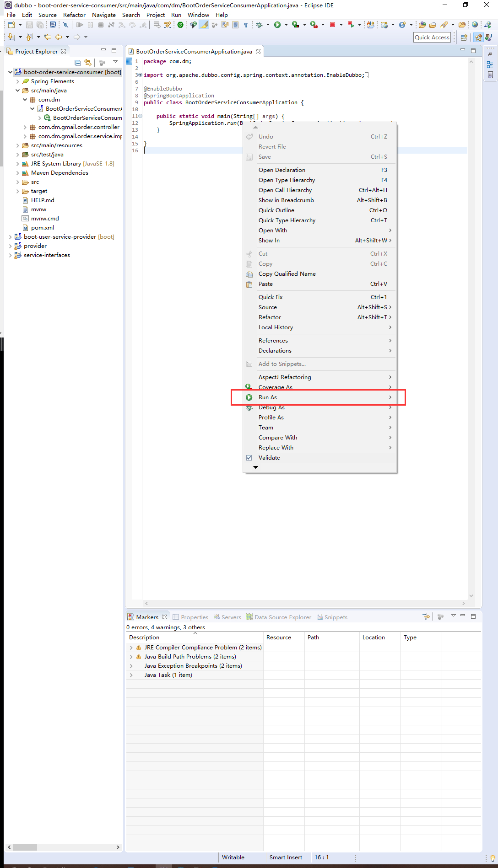Expand JRE Compiler Compliance Problem marker group
This screenshot has height=868, width=498.
[131, 648]
